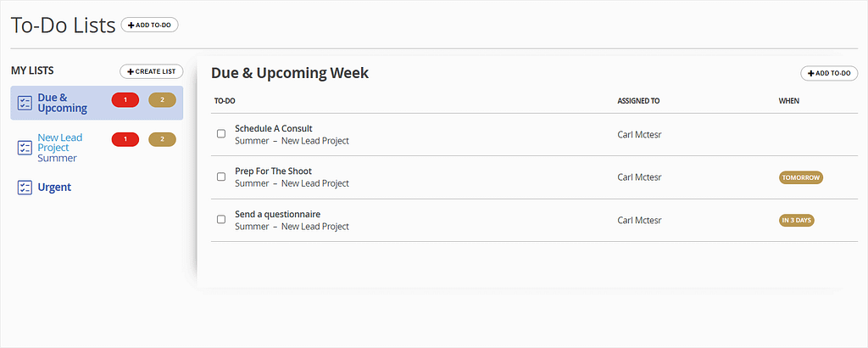Click Add To-Do beside page title

pyautogui.click(x=149, y=25)
